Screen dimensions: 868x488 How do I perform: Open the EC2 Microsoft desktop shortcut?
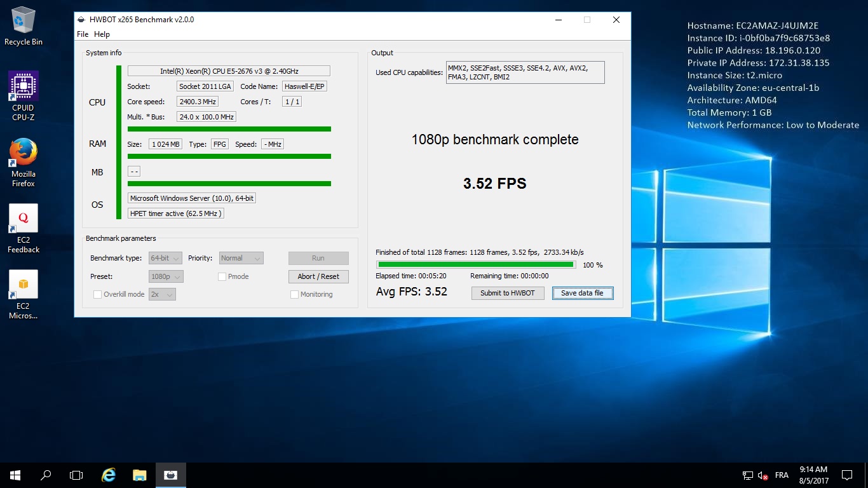pyautogui.click(x=24, y=295)
